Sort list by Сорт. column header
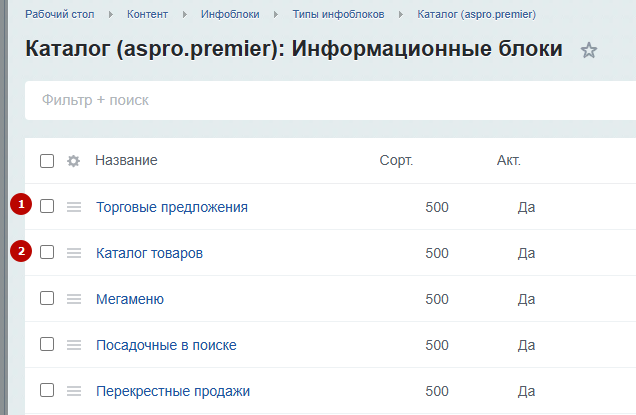636x415 pixels. coord(396,161)
